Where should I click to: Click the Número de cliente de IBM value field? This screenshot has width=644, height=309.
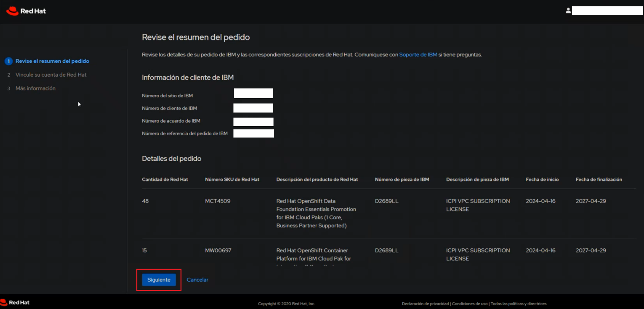pos(253,108)
